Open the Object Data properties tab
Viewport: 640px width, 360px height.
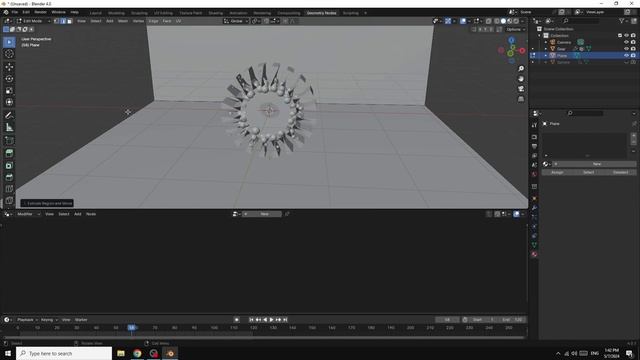(x=534, y=245)
